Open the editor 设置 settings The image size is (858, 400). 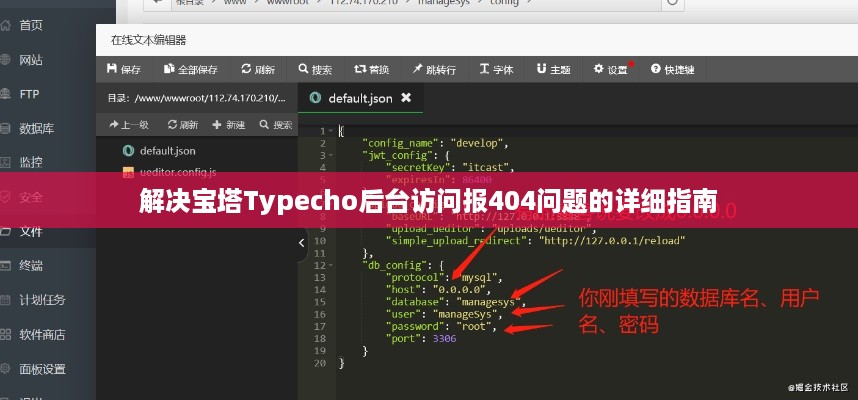[611, 69]
